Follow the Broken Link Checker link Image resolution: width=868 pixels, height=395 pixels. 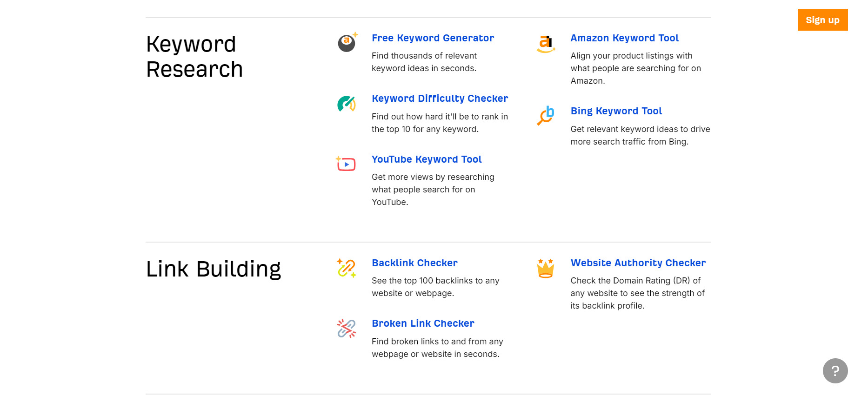tap(423, 323)
